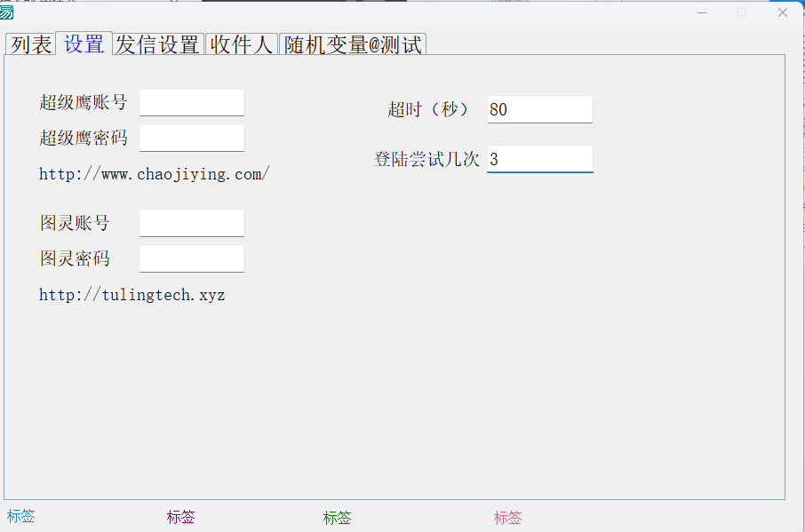
Task: Click the 超时（秒） label text
Action: click(x=427, y=109)
